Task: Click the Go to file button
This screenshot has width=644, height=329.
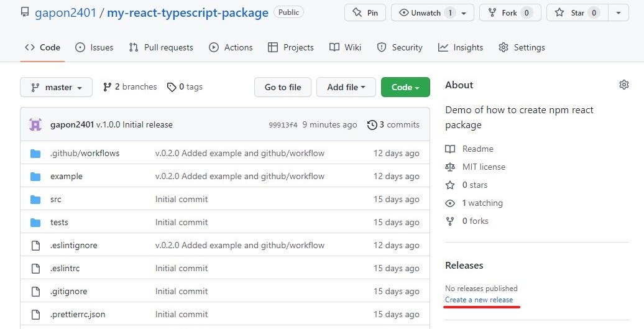Action: (x=283, y=87)
